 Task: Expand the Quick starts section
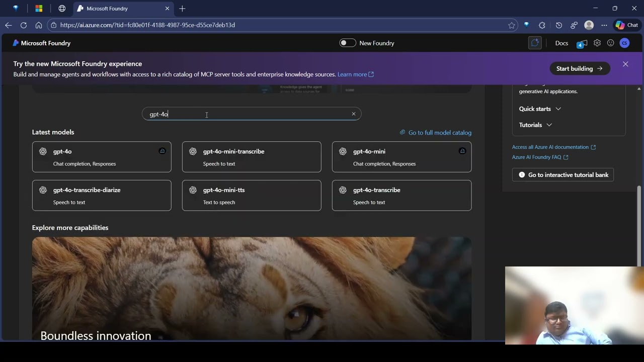pyautogui.click(x=540, y=109)
